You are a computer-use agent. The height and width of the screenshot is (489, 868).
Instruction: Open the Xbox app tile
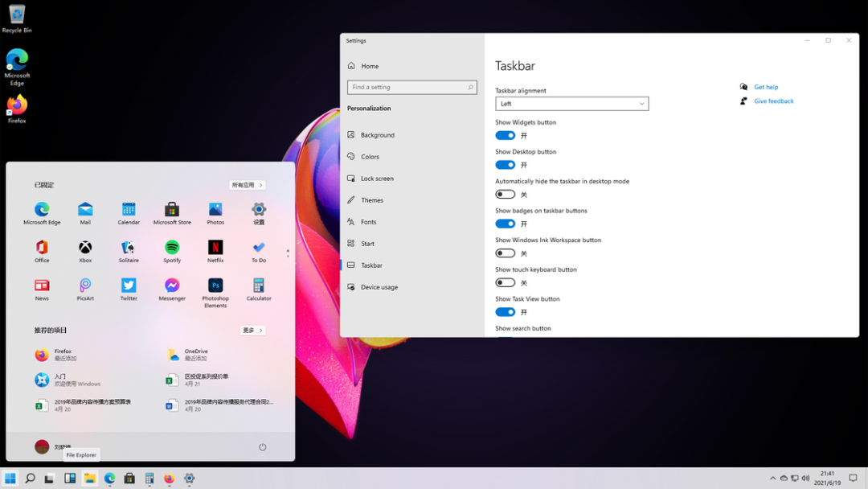click(x=85, y=248)
